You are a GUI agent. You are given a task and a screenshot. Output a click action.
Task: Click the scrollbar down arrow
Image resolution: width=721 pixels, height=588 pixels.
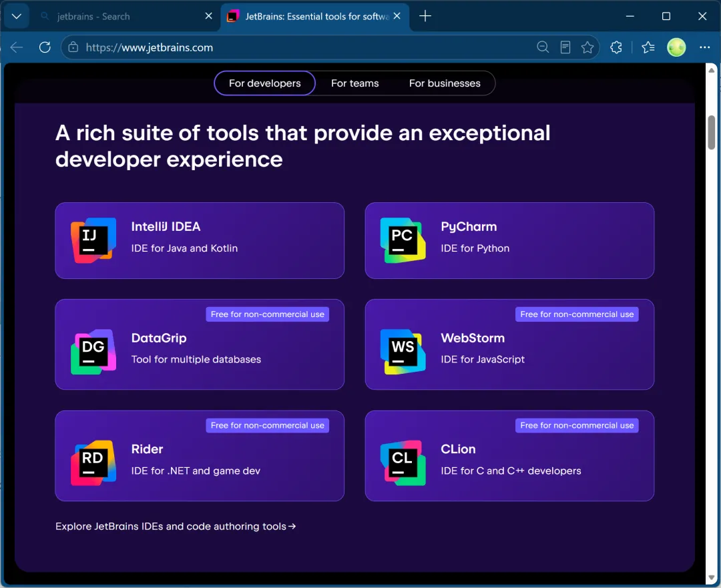(712, 578)
